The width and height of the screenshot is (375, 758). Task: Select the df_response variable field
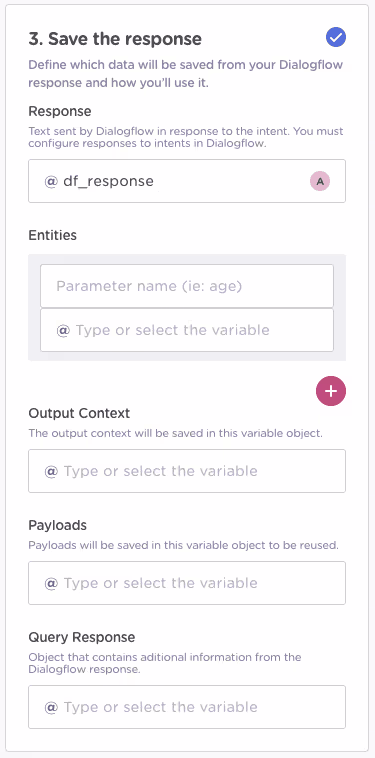pyautogui.click(x=187, y=181)
